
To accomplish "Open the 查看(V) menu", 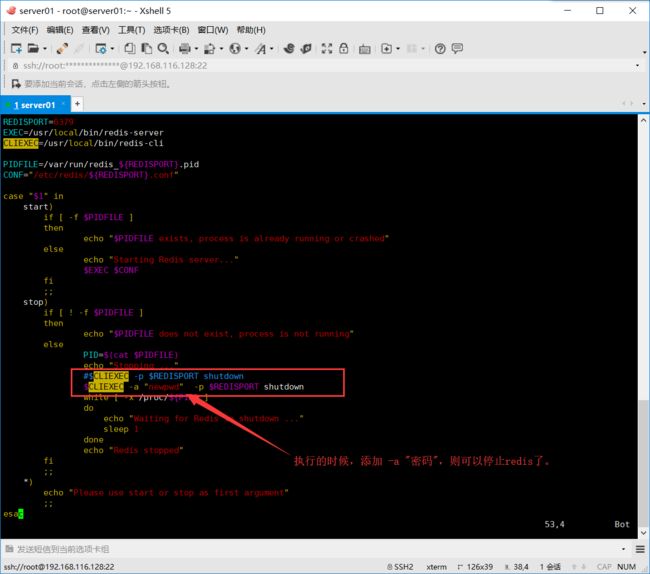I will tap(96, 30).
